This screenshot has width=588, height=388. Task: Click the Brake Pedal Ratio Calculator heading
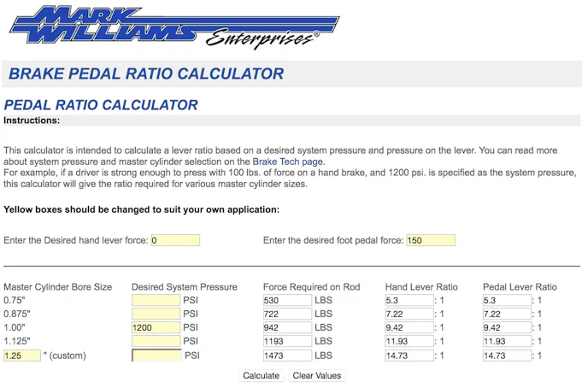(146, 74)
